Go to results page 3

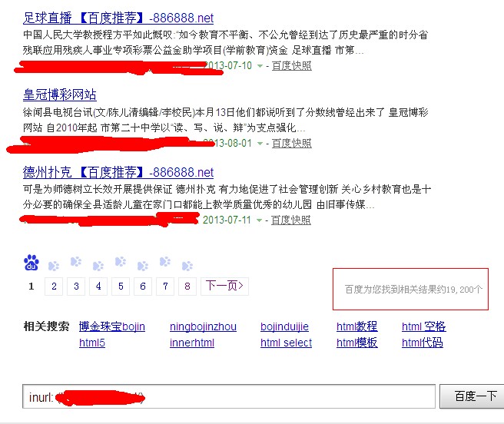click(76, 287)
